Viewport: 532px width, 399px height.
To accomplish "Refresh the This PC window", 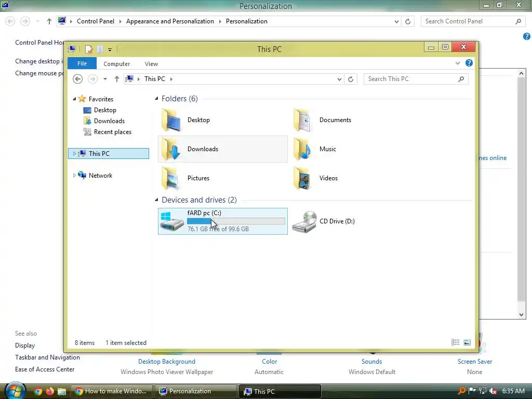I will [351, 79].
